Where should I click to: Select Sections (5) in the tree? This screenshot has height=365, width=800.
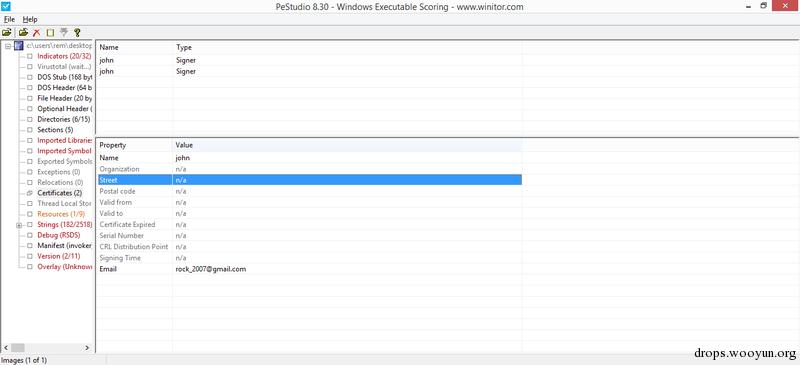pos(55,130)
